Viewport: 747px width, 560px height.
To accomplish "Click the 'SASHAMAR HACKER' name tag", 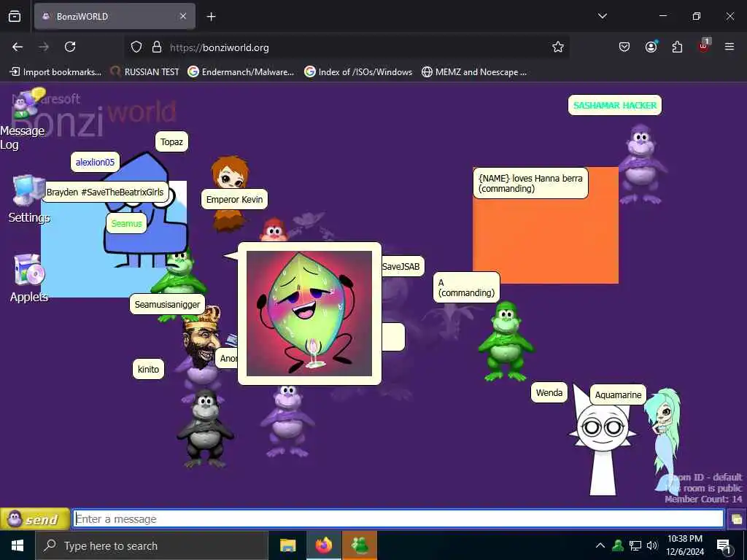I will click(614, 105).
